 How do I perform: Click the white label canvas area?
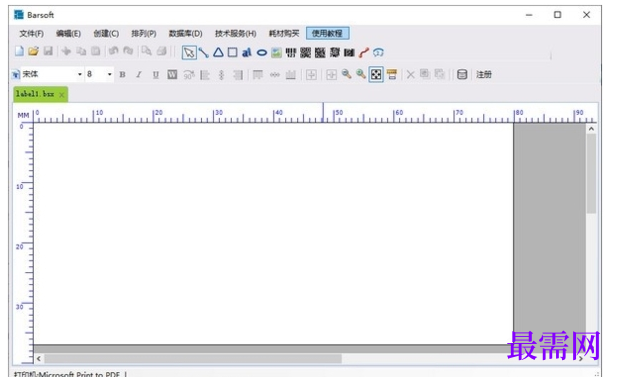[x=273, y=234]
